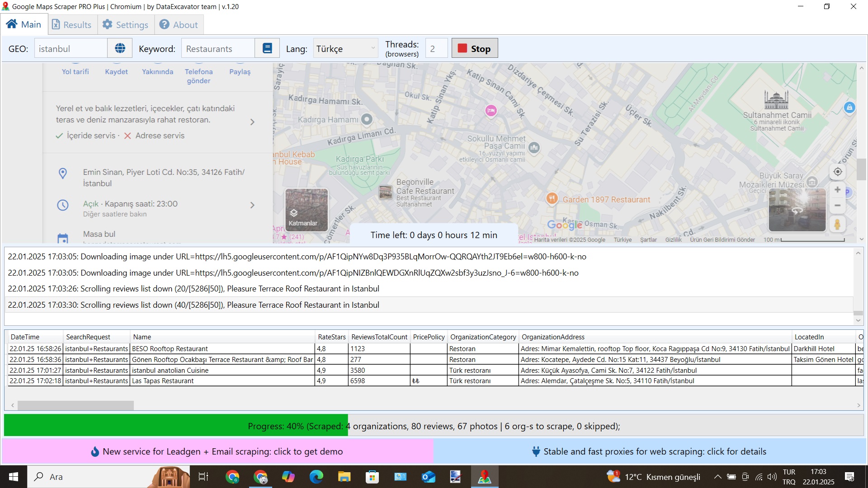868x488 pixels.
Task: Click the plug icon in proxies banner
Action: [x=536, y=451]
